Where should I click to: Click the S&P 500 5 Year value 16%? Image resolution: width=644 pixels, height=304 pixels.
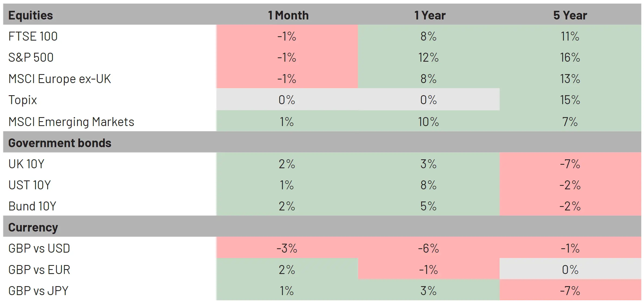pos(570,57)
